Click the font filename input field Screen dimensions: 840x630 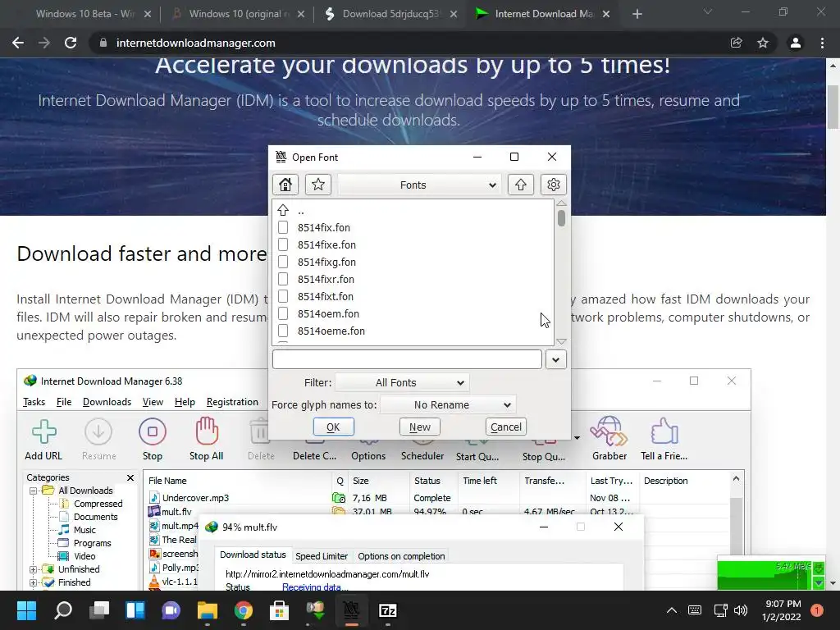point(407,359)
